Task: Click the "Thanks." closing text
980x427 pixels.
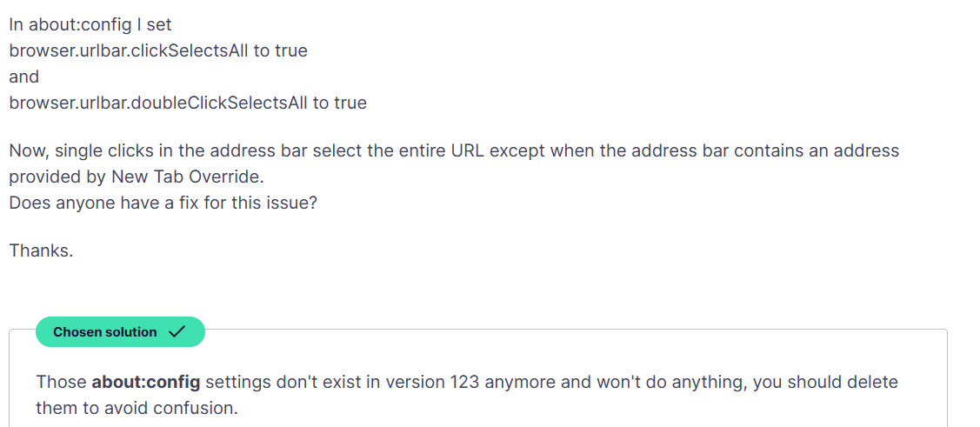Action: pyautogui.click(x=41, y=250)
